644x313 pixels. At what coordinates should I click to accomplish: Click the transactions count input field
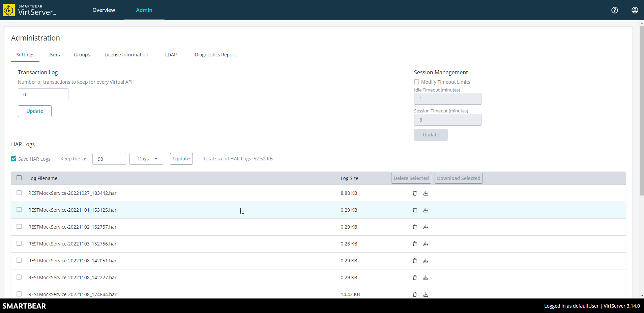(43, 94)
